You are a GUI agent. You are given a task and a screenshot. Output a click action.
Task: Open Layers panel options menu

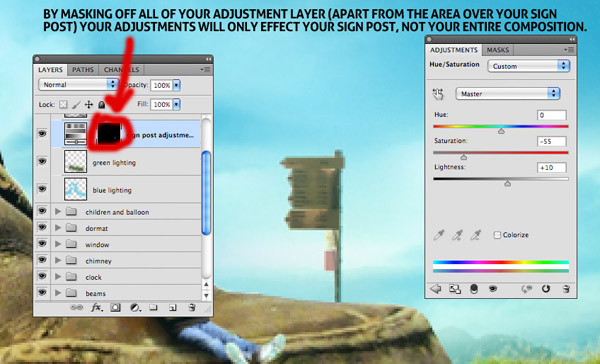205,70
